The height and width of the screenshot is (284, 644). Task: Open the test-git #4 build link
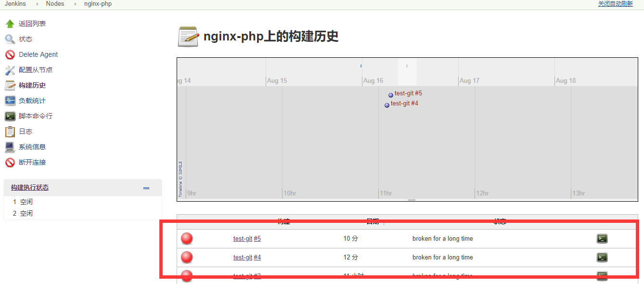[247, 258]
